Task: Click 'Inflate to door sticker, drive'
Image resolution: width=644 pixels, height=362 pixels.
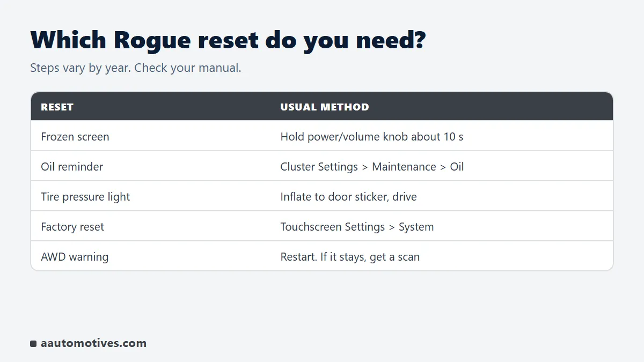Action: pyautogui.click(x=348, y=197)
